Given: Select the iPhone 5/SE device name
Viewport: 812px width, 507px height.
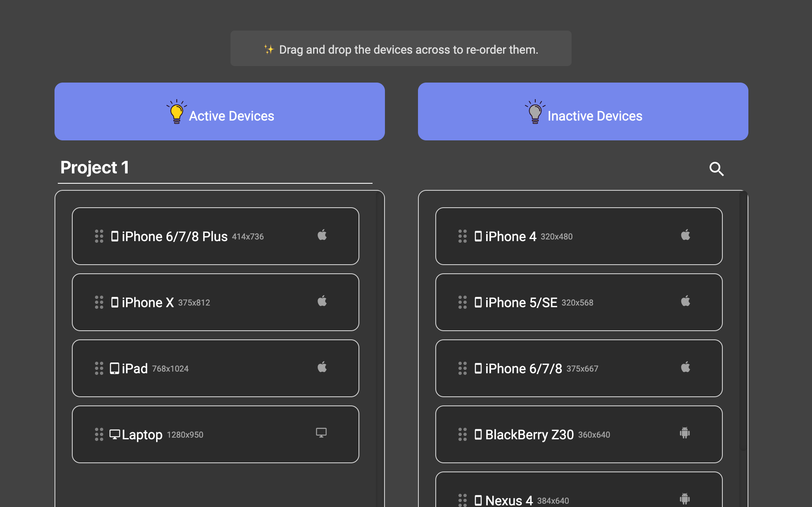Looking at the screenshot, I should [x=521, y=303].
